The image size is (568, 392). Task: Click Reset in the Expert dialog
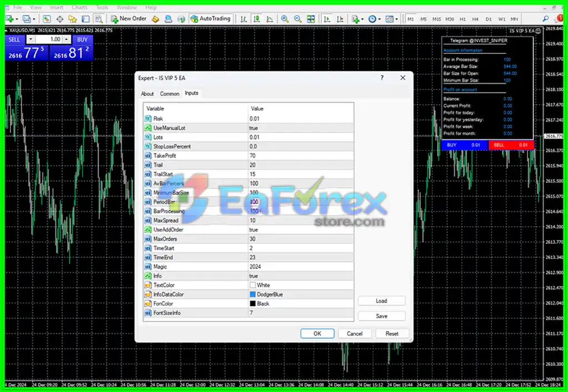point(392,334)
